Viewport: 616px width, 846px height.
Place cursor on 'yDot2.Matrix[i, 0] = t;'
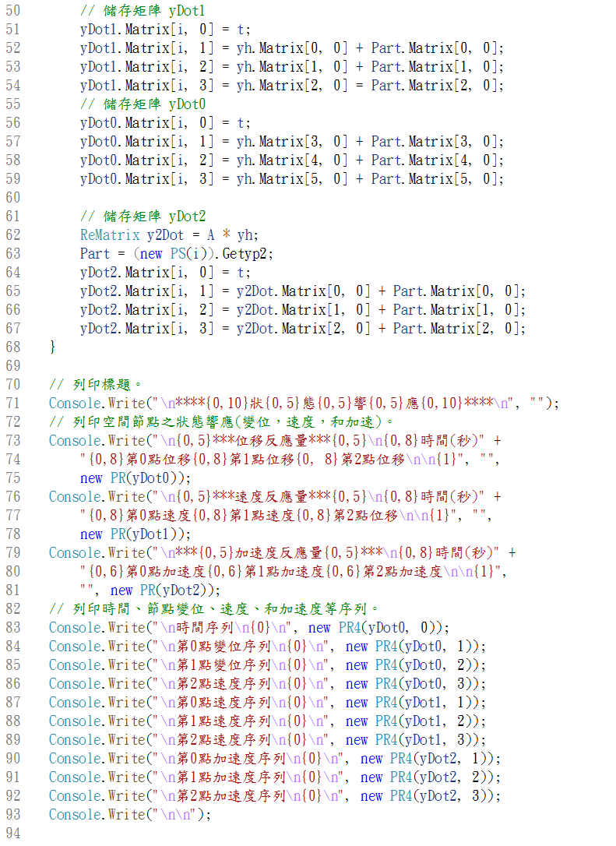pos(165,273)
